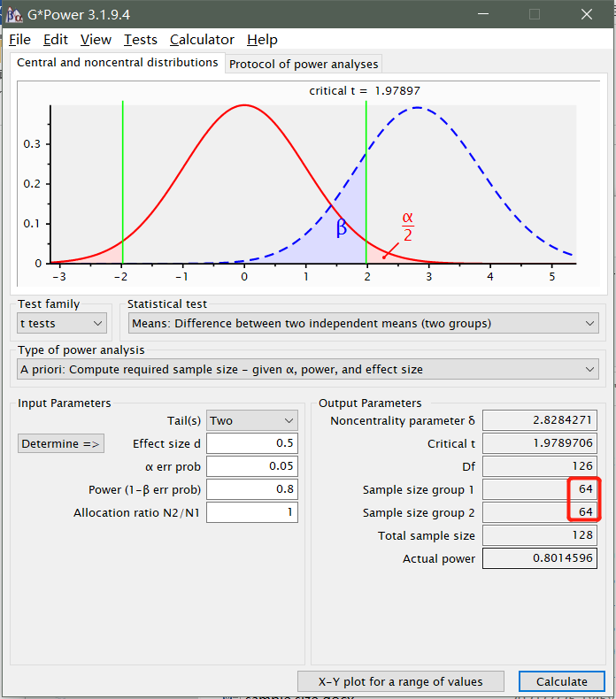
Task: Click the α err prob field
Action: [x=252, y=466]
